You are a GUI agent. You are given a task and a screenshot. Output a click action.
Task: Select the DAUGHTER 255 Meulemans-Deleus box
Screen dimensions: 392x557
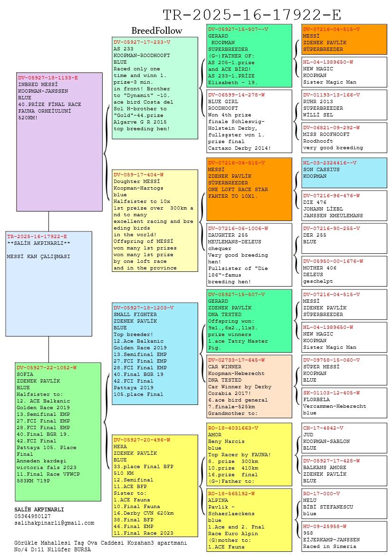click(249, 255)
